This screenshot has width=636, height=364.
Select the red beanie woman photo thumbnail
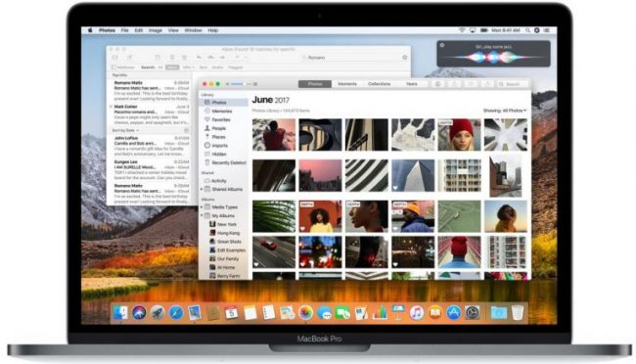pyautogui.click(x=459, y=135)
